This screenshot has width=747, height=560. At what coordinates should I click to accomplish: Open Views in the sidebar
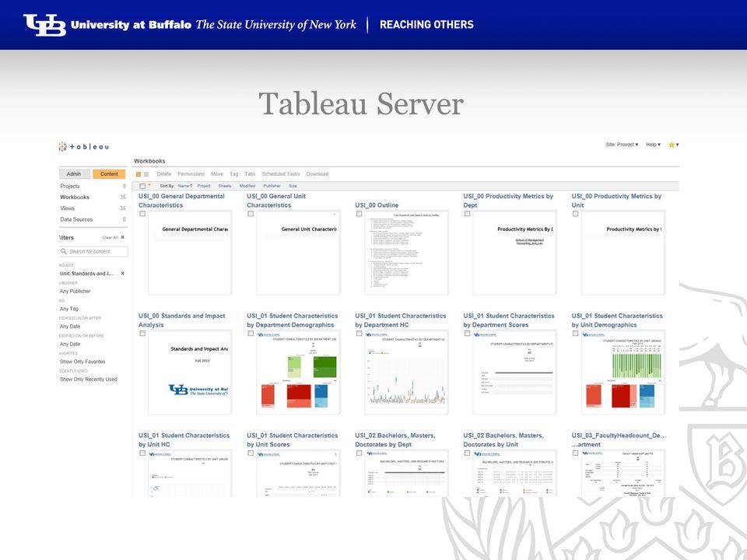pos(67,208)
